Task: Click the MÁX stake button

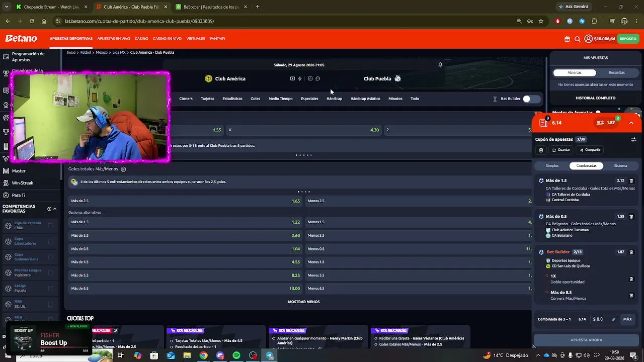Action: (627, 319)
